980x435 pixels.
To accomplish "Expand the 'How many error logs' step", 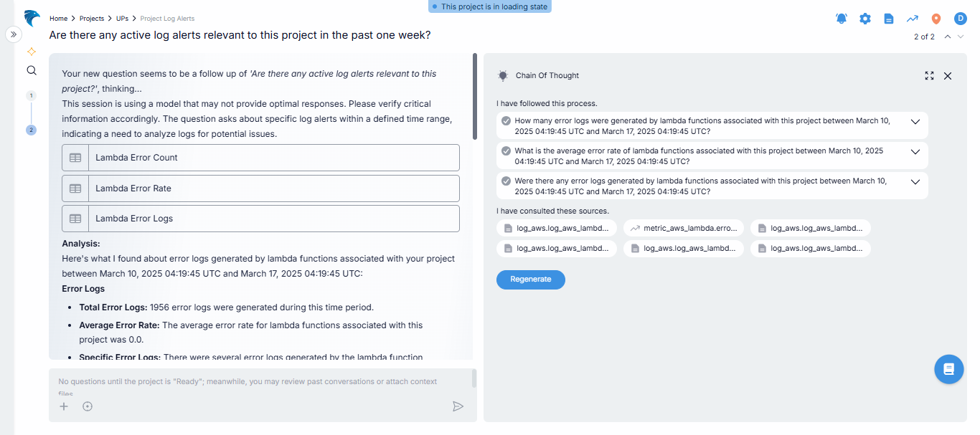I will 915,122.
